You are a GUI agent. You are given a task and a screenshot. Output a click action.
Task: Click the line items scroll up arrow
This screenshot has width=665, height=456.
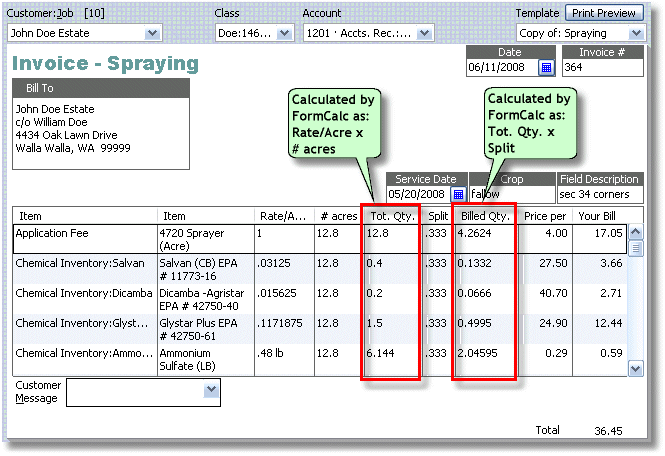(x=635, y=232)
